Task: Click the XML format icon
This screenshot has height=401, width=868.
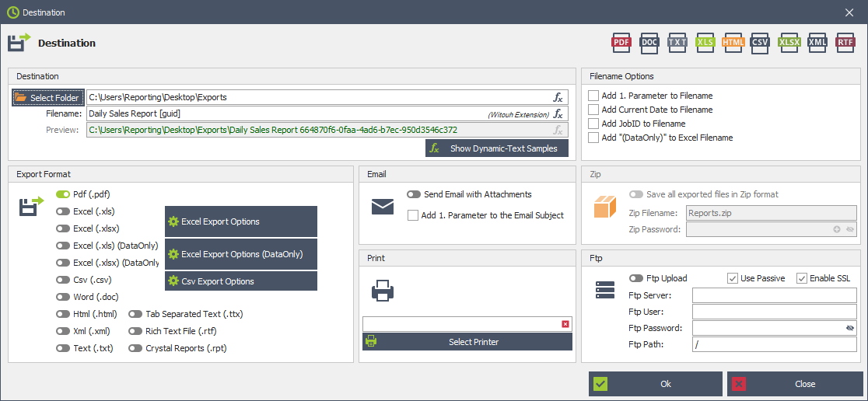Action: point(817,42)
